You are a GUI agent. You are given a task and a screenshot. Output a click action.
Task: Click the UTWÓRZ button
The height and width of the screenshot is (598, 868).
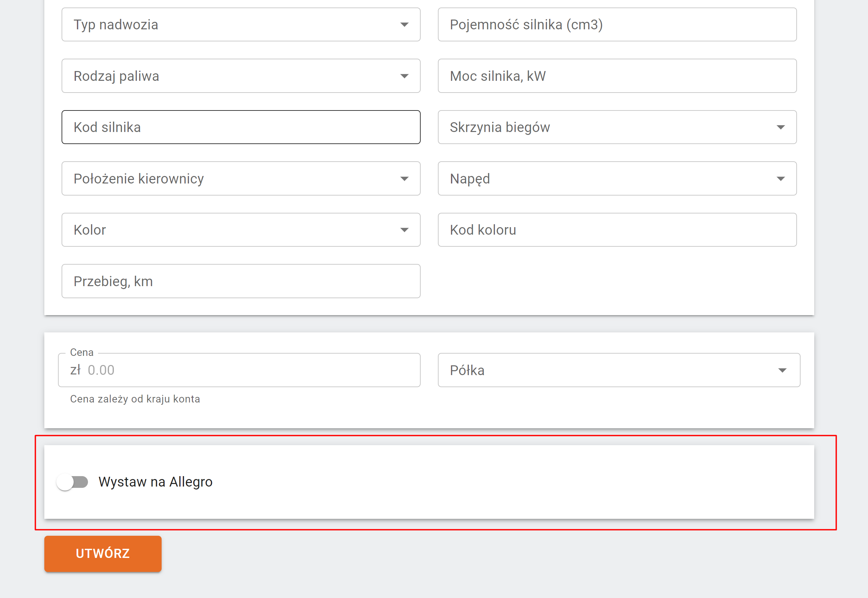103,553
